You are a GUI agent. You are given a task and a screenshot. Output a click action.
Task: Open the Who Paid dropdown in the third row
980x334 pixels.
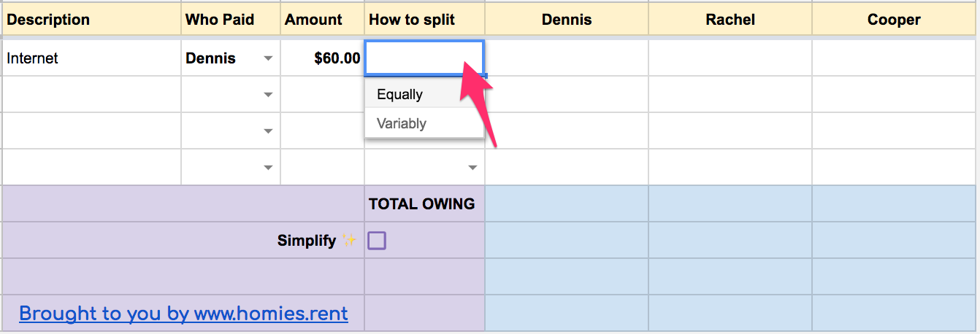[x=268, y=131]
